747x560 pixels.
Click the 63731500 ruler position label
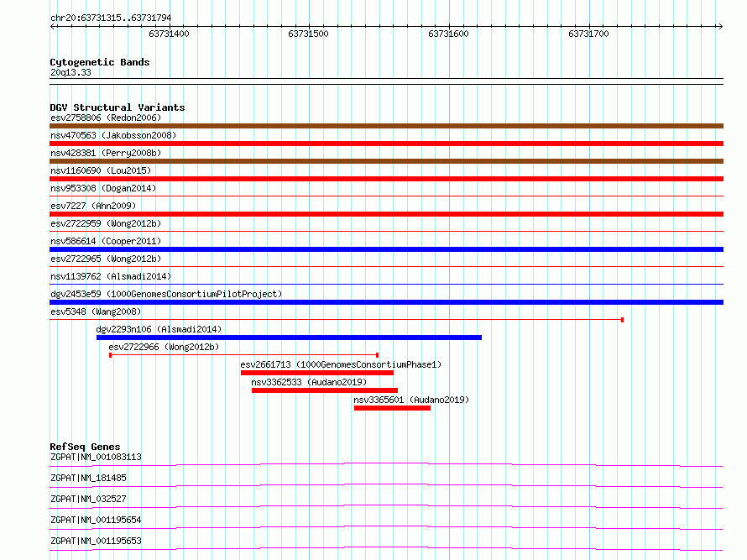(308, 34)
